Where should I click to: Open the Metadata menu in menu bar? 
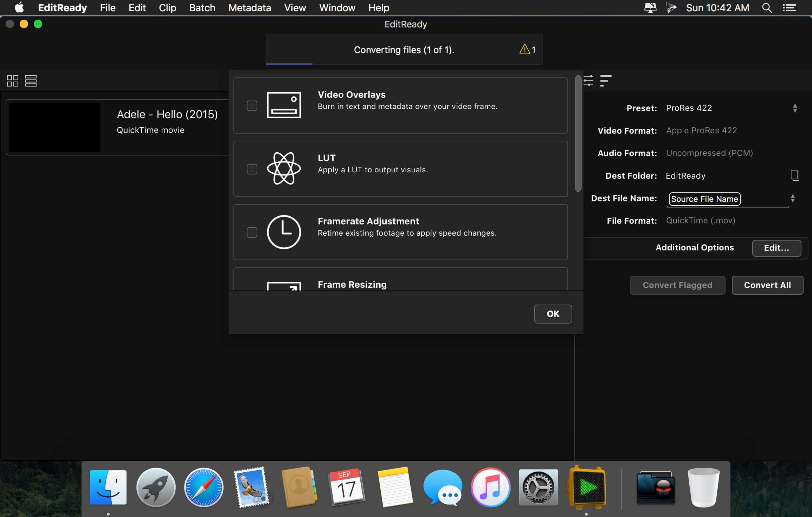click(250, 8)
